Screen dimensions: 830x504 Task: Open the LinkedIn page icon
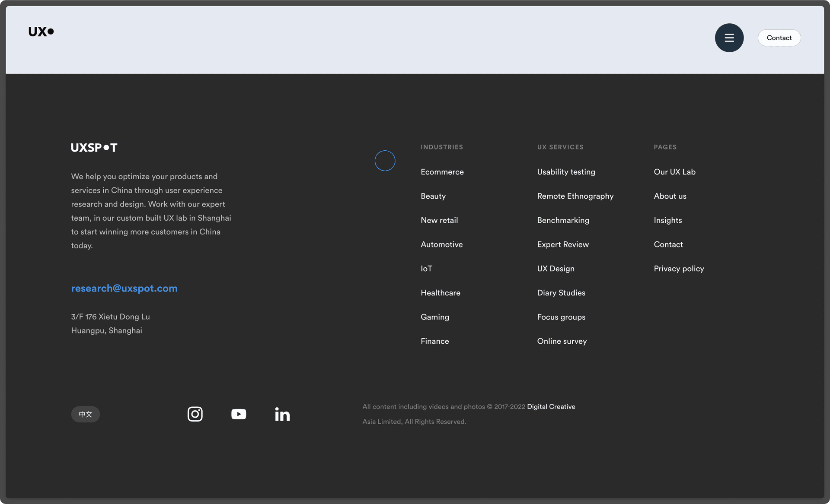pyautogui.click(x=282, y=414)
